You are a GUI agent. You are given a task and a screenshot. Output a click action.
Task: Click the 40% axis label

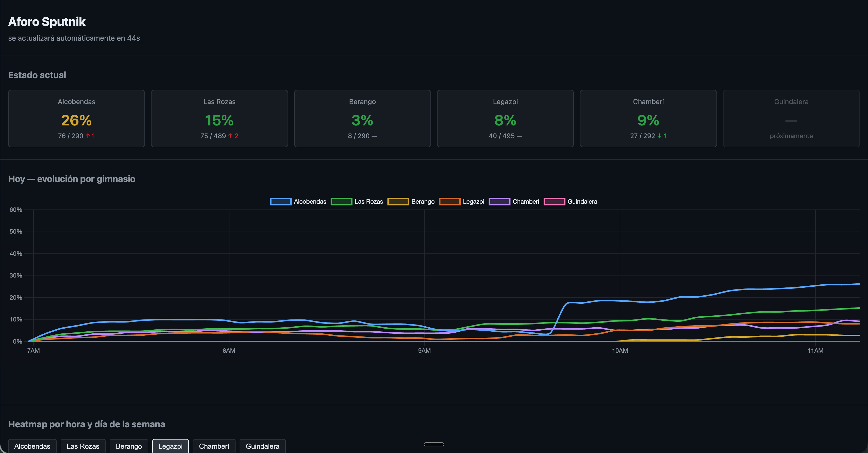(x=16, y=253)
